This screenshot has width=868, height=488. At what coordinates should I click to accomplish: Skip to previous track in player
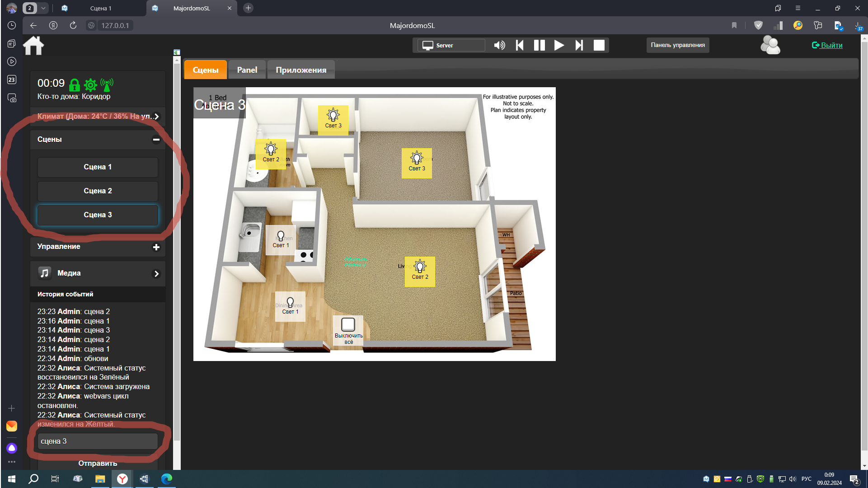(520, 45)
